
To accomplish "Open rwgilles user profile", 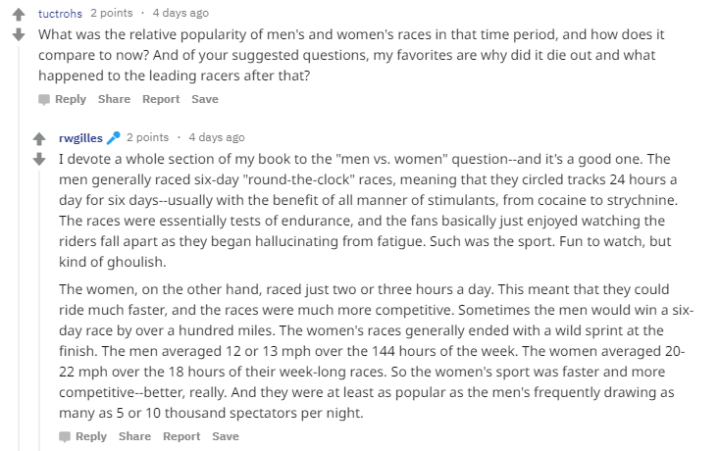I will point(82,137).
